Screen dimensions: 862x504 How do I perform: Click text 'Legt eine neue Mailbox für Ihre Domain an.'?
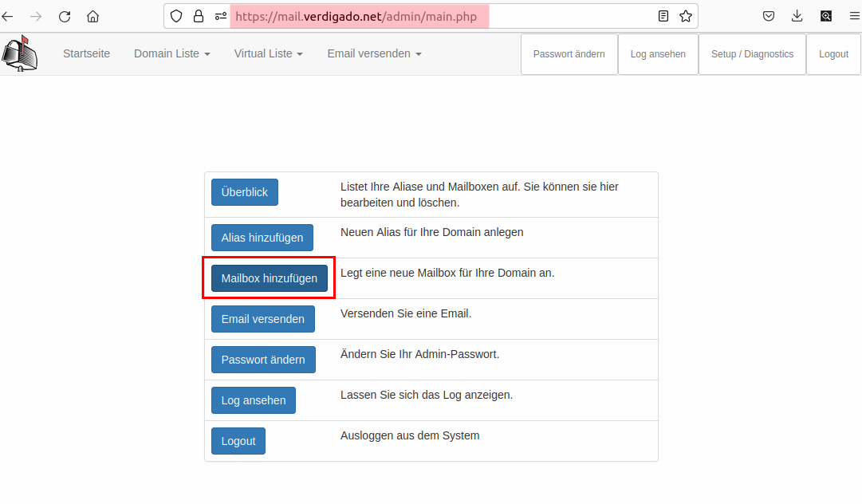pos(447,274)
